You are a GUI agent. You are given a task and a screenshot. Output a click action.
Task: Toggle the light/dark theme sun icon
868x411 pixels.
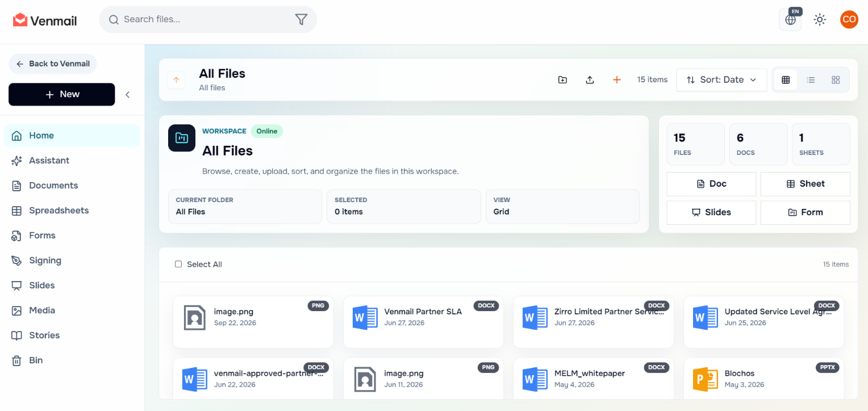[820, 20]
